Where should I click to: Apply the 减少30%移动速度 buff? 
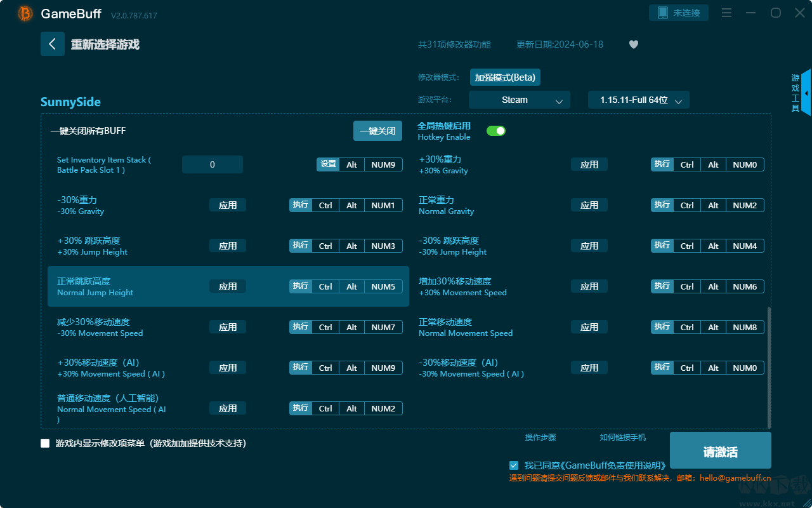[228, 327]
